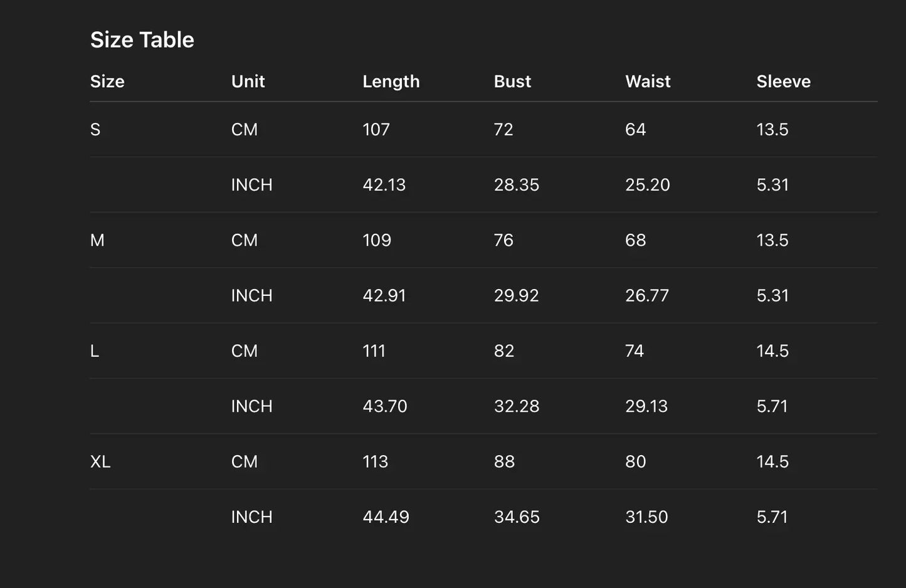Select the XL size row label
The width and height of the screenshot is (906, 588).
click(100, 462)
